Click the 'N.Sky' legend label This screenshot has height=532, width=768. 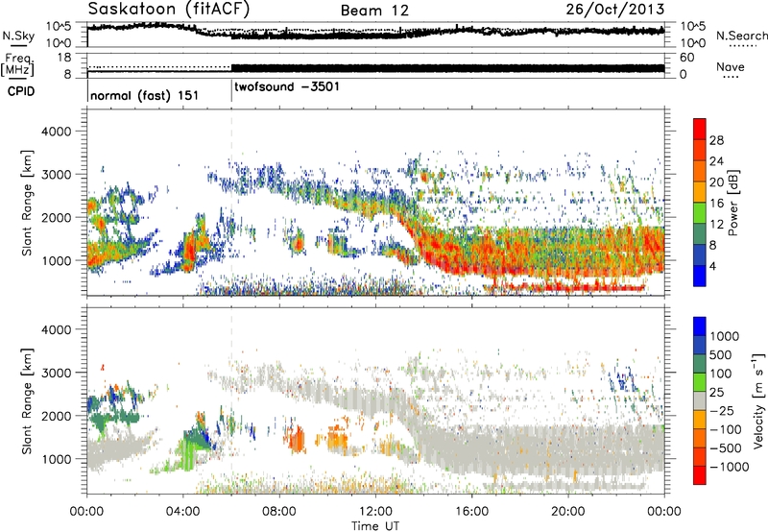point(18,36)
